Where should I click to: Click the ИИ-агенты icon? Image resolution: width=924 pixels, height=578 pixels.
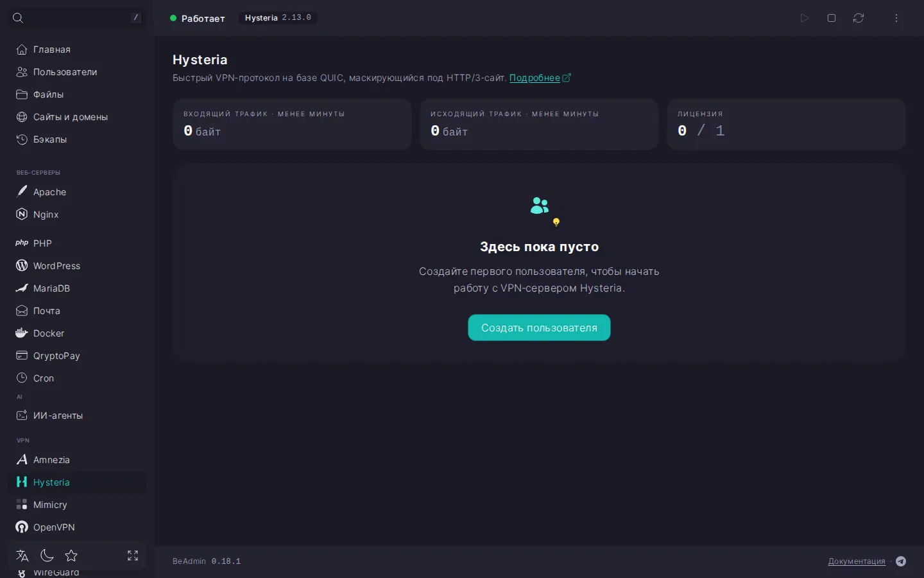pos(22,415)
